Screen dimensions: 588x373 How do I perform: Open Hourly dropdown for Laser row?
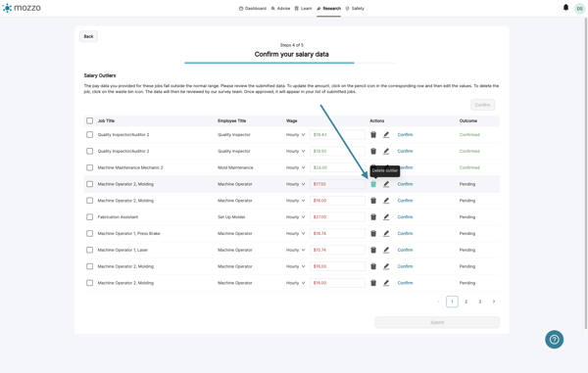pos(296,250)
